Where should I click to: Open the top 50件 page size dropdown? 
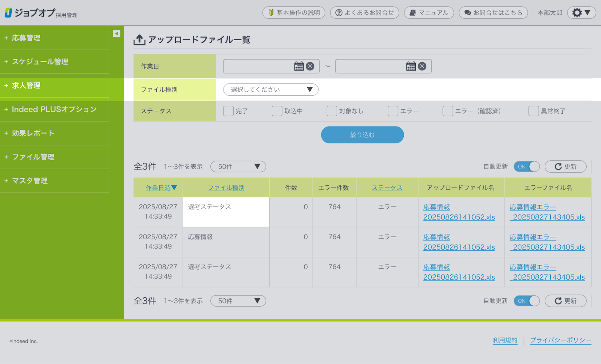[238, 167]
